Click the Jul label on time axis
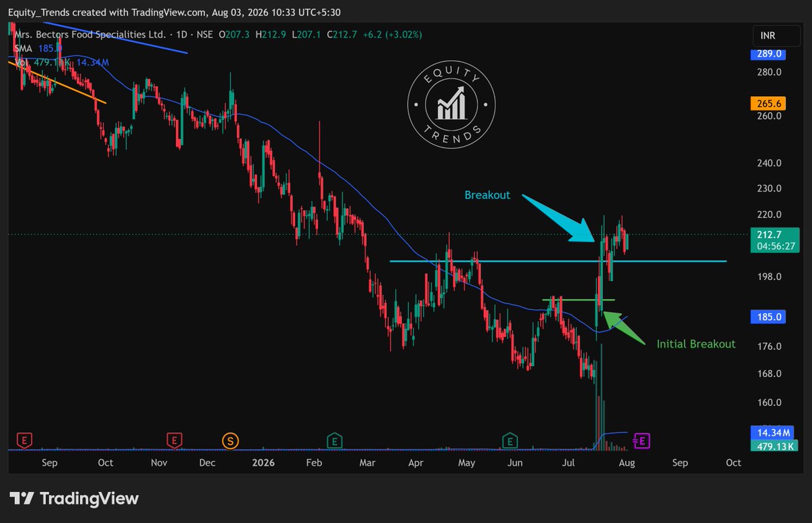The width and height of the screenshot is (812, 523). tap(569, 463)
